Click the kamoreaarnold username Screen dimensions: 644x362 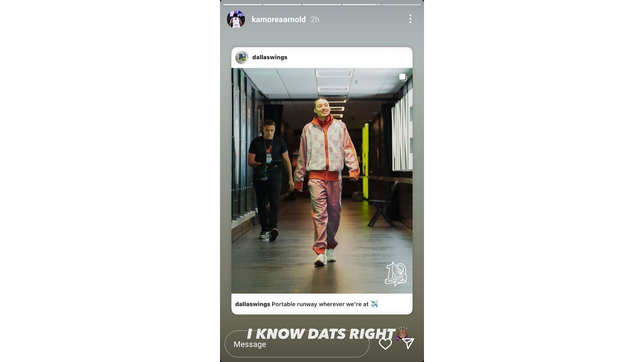pyautogui.click(x=278, y=19)
